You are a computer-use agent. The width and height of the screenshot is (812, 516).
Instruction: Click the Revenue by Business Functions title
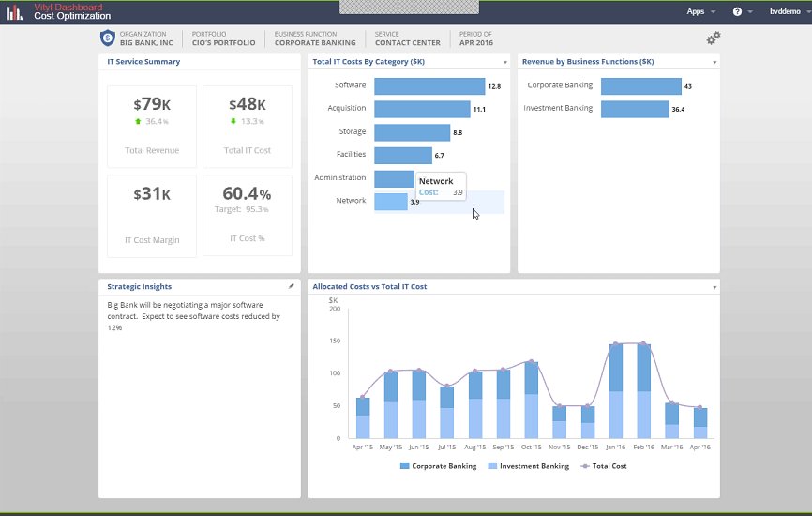(x=588, y=62)
